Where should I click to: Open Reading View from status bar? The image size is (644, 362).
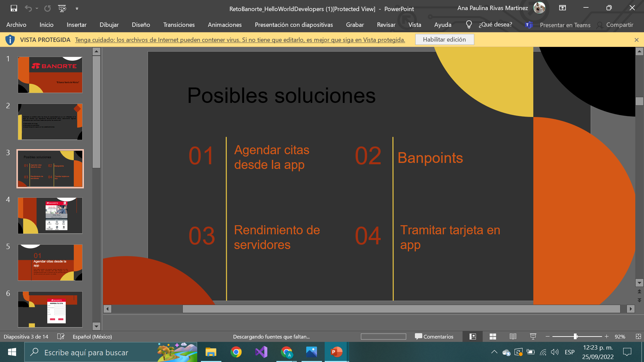pos(513,337)
